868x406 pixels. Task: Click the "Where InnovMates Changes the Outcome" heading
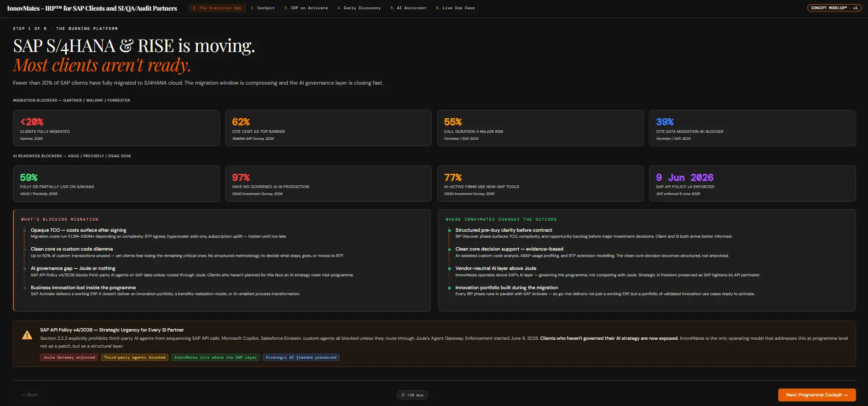click(x=501, y=219)
